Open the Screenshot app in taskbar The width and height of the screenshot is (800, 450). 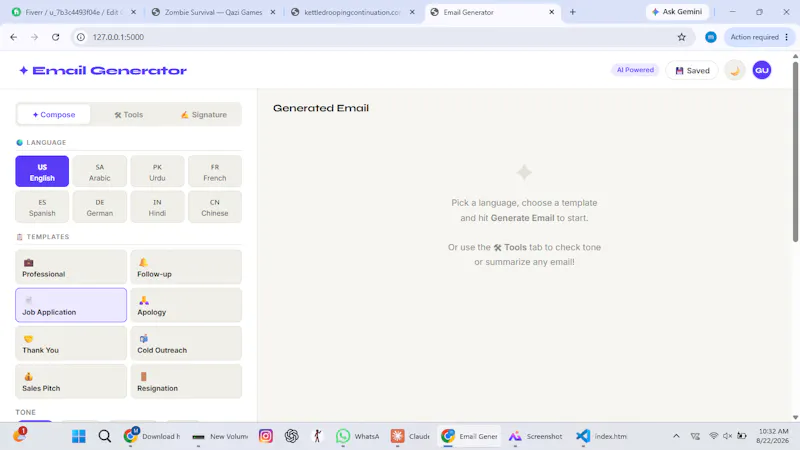click(x=536, y=436)
